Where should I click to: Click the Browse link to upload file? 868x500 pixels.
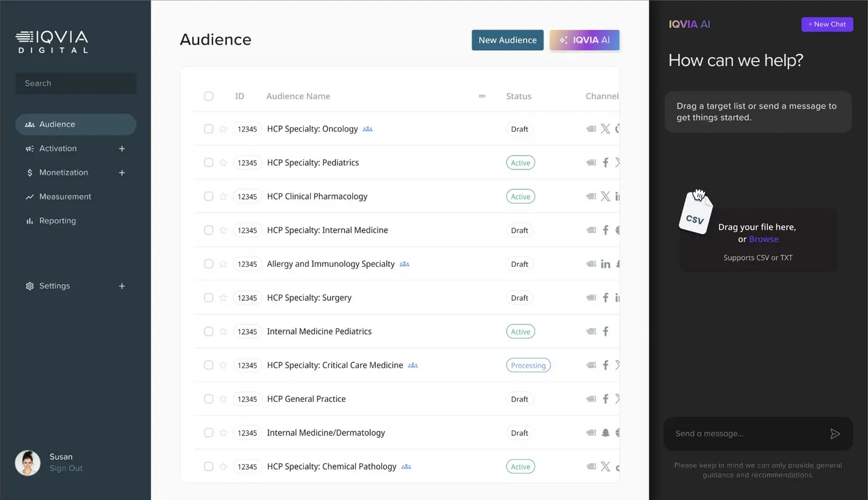(763, 239)
